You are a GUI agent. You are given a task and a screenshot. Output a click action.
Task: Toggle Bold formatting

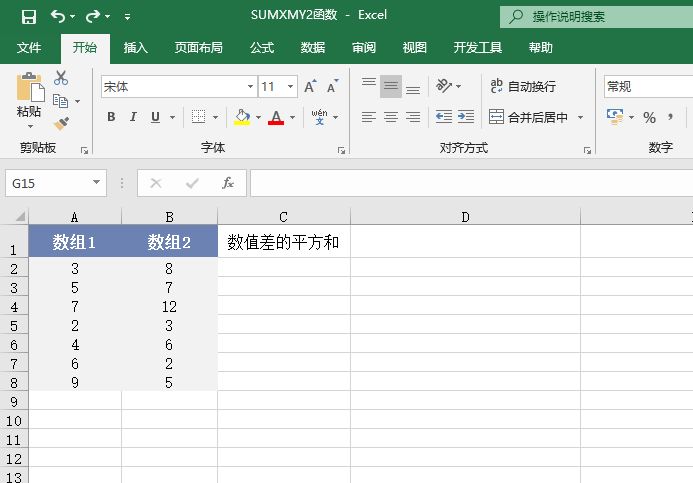point(111,117)
